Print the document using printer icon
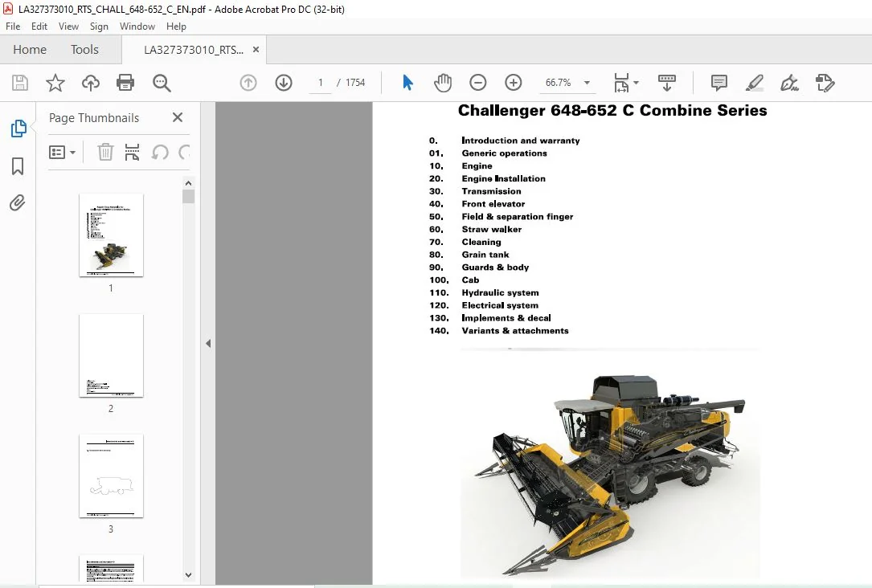 [125, 83]
